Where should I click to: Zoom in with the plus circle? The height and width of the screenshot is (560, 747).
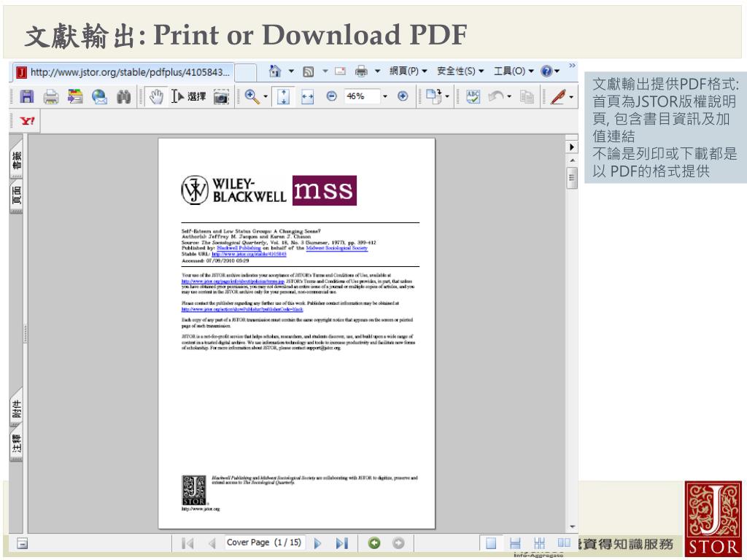tap(403, 97)
